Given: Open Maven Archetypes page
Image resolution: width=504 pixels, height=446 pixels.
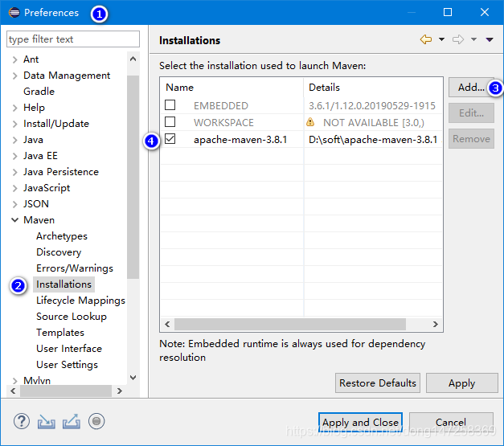Looking at the screenshot, I should [x=62, y=236].
